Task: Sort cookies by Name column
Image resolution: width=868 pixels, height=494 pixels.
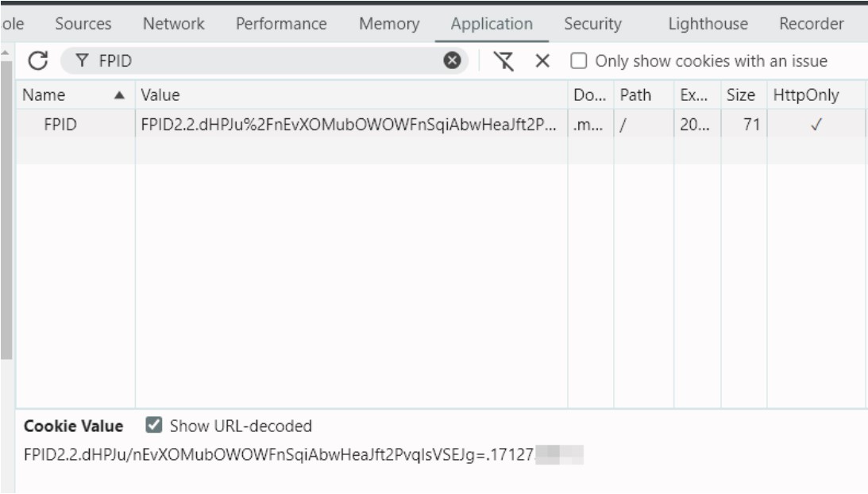Action: click(44, 95)
